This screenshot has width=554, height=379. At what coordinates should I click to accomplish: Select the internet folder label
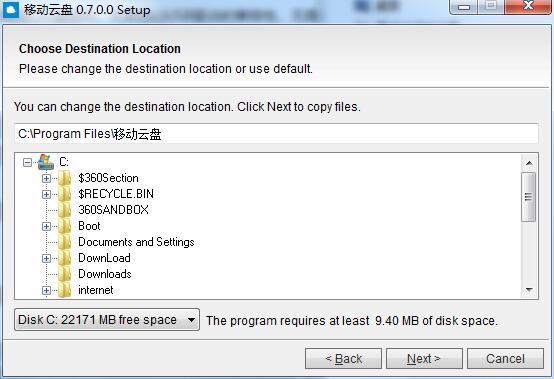point(96,290)
